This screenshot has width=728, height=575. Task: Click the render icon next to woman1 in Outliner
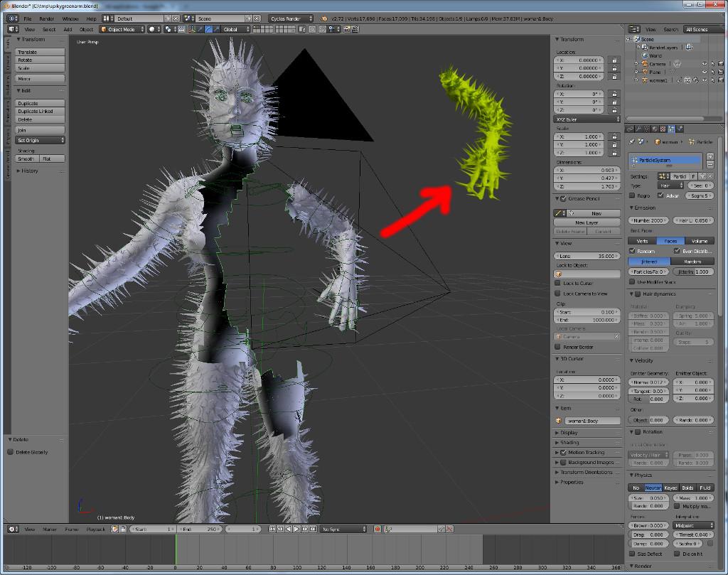coord(720,80)
